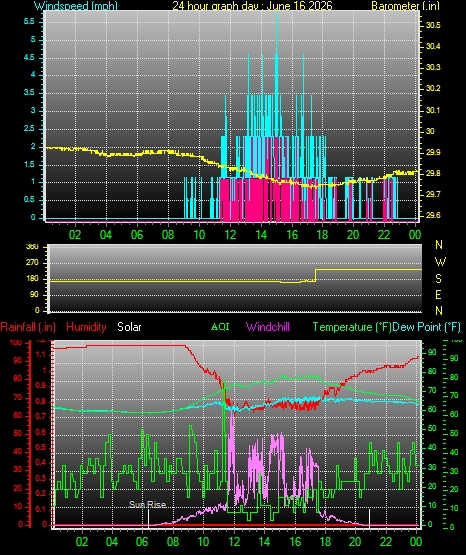Click hour 12 on top graph time axis
Image resolution: width=466 pixels, height=555 pixels.
230,235
